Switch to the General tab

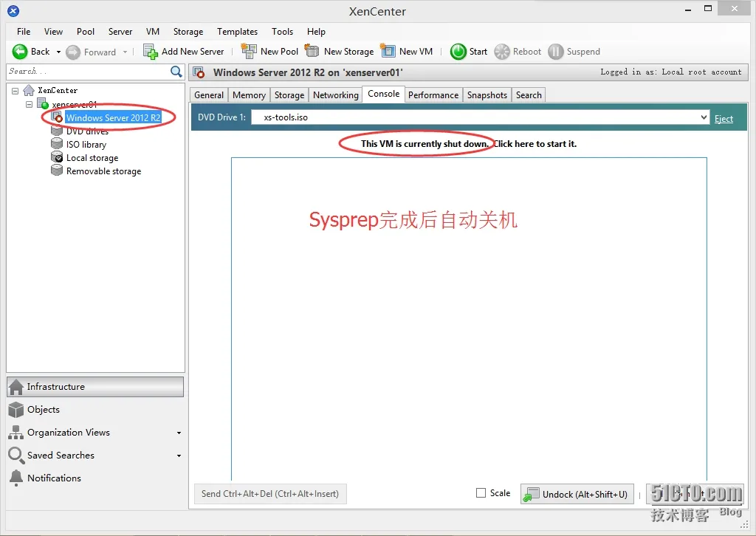pyautogui.click(x=209, y=95)
